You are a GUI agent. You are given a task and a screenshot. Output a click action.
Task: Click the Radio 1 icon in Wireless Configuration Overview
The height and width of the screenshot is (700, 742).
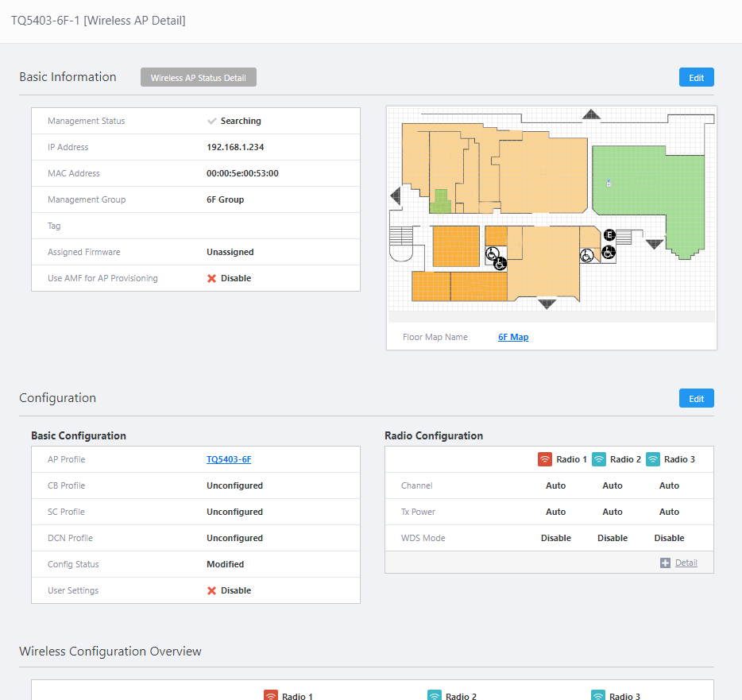tap(271, 696)
